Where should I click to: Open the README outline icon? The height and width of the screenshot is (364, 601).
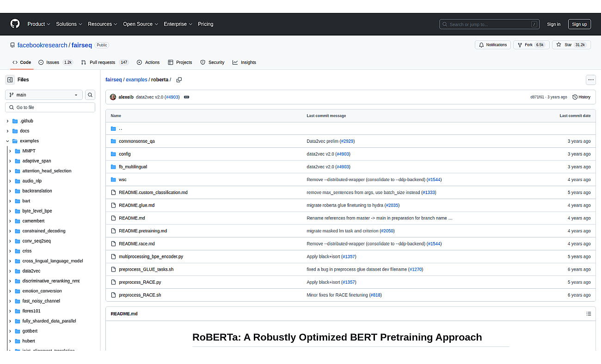coord(589,314)
